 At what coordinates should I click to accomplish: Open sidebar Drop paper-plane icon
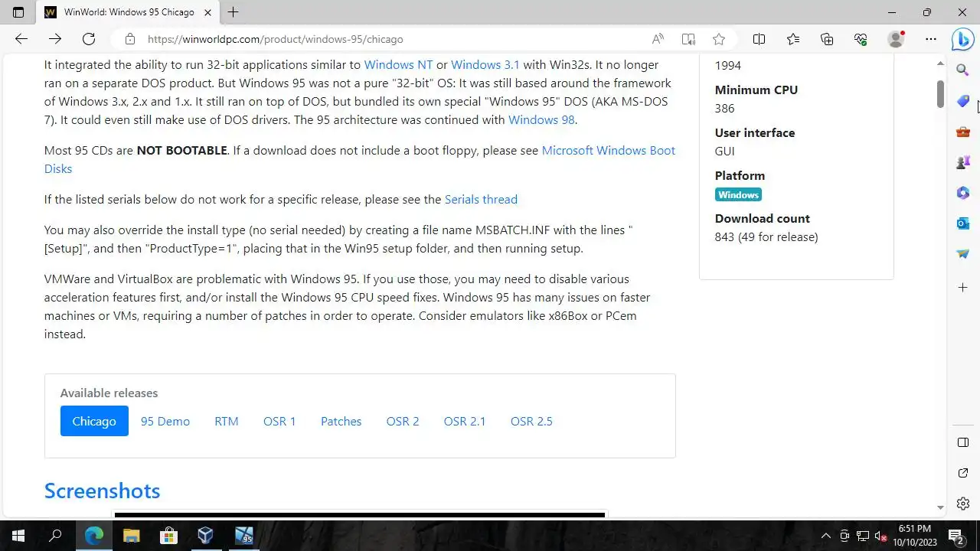click(x=963, y=254)
